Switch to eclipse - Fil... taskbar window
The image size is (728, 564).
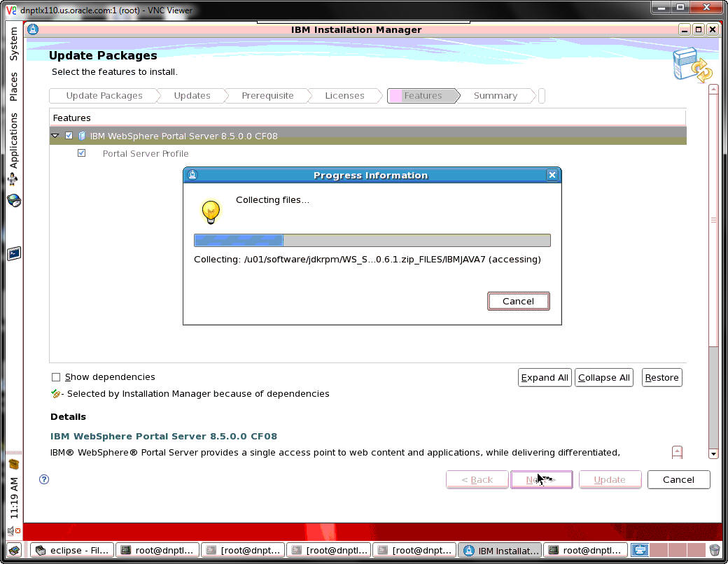pos(72,550)
